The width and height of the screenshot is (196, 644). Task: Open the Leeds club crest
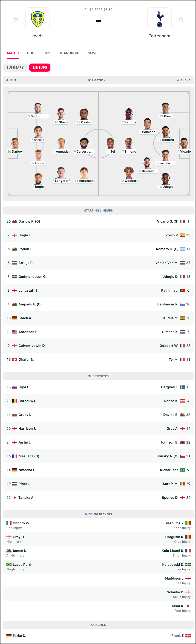38,19
